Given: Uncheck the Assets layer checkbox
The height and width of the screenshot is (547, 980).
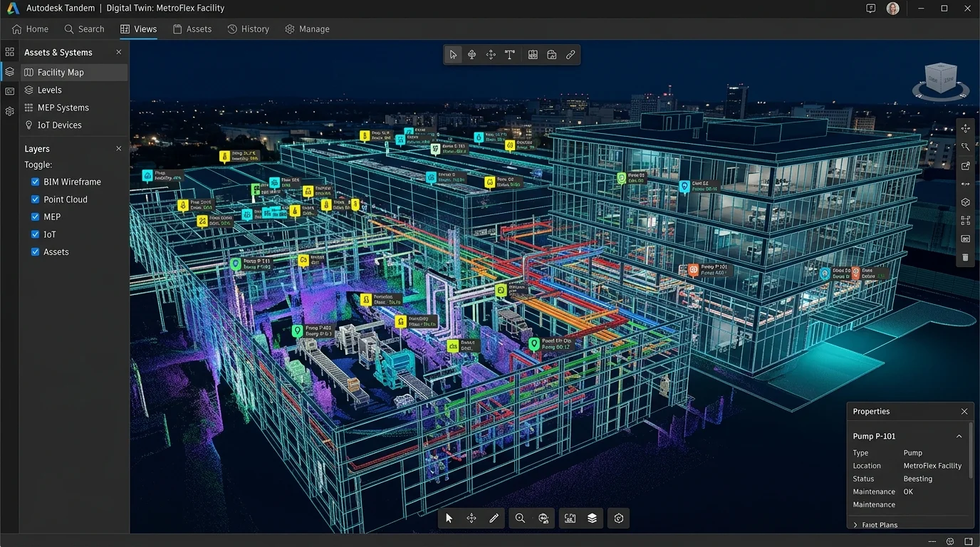Looking at the screenshot, I should (35, 251).
